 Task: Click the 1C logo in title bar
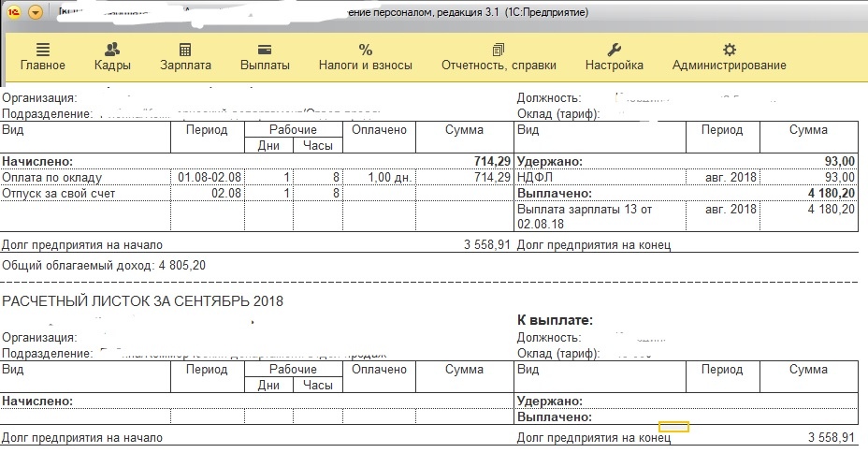tap(15, 12)
